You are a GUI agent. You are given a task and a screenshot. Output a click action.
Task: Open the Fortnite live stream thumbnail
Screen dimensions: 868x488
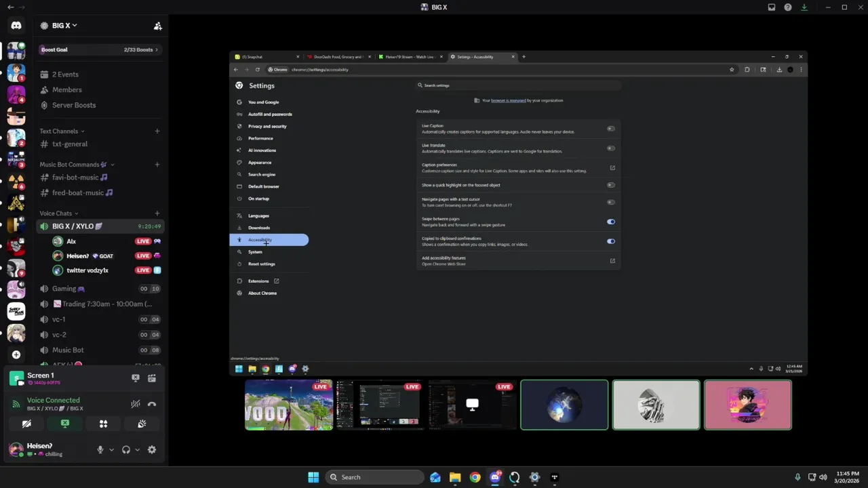289,405
